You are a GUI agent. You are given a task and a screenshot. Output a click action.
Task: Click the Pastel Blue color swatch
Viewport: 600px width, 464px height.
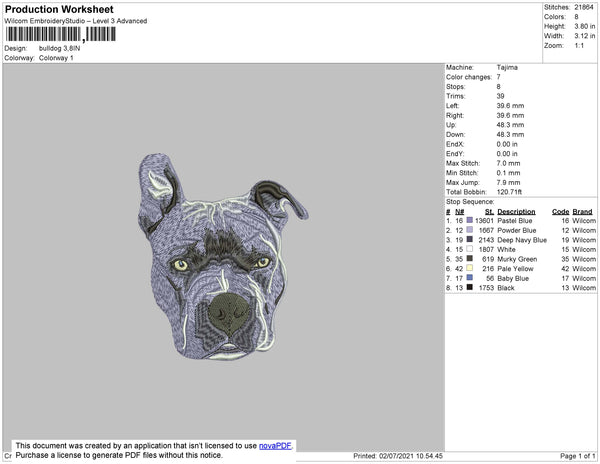point(470,220)
